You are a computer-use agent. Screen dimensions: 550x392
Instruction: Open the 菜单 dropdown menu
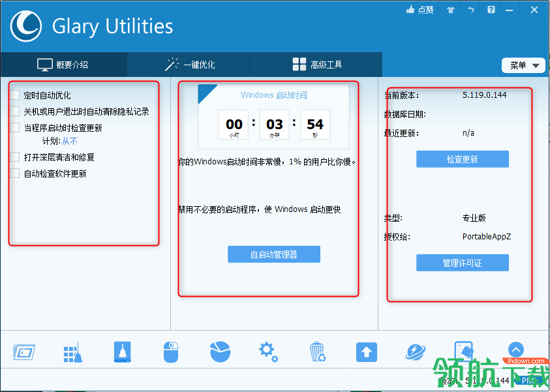pyautogui.click(x=523, y=66)
